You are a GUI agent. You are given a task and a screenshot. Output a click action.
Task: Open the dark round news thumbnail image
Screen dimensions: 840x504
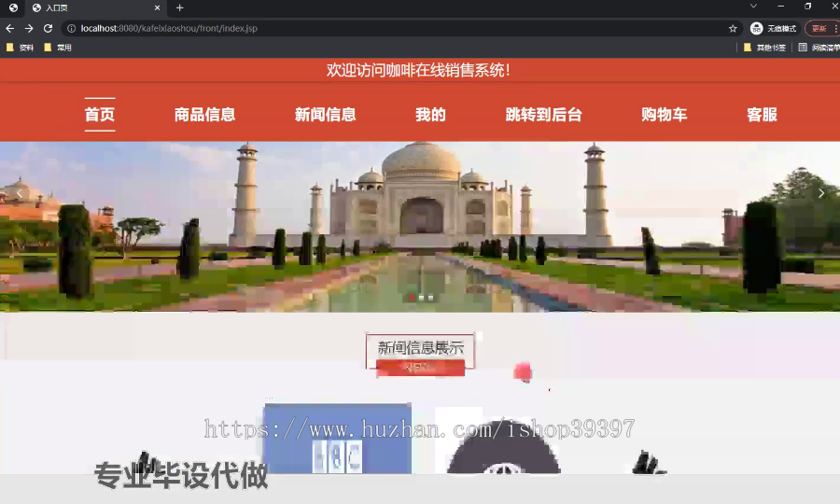click(x=503, y=445)
